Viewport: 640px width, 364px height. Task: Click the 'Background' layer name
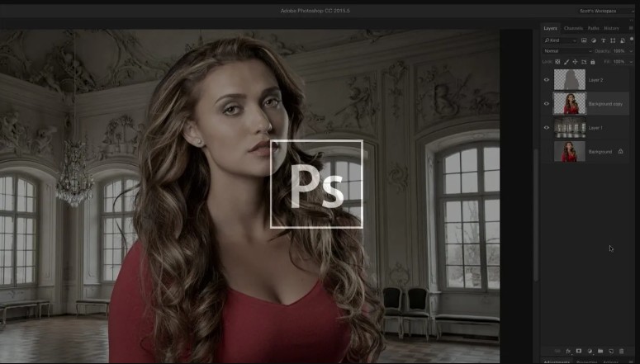point(600,152)
